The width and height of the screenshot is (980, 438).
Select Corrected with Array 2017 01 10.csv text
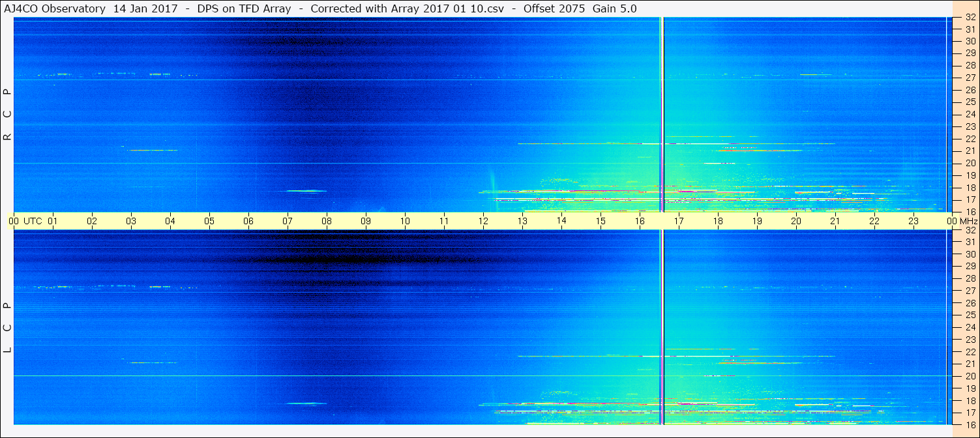pos(407,8)
